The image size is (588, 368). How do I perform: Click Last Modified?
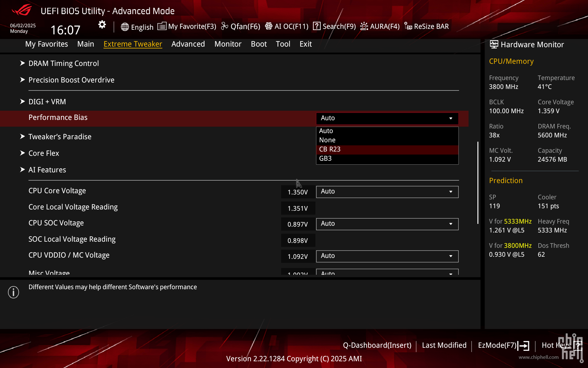[x=444, y=345]
